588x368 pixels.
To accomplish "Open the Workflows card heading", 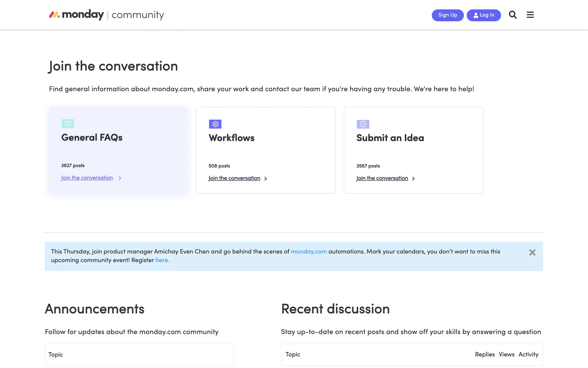I will click(232, 138).
